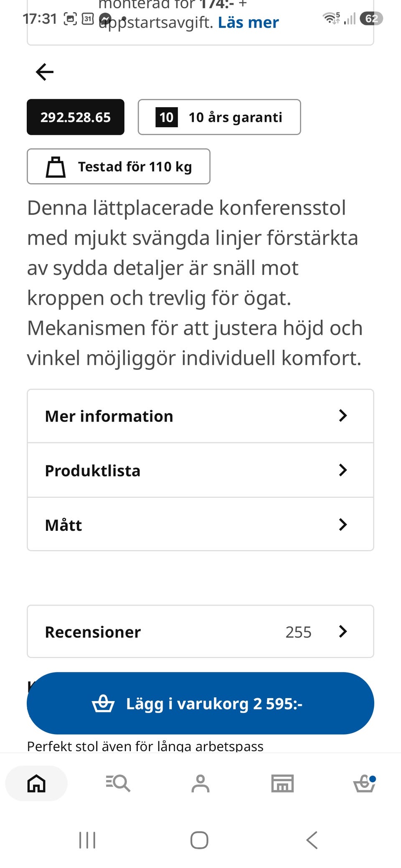
Task: Tap the back arrow icon
Action: 45,72
